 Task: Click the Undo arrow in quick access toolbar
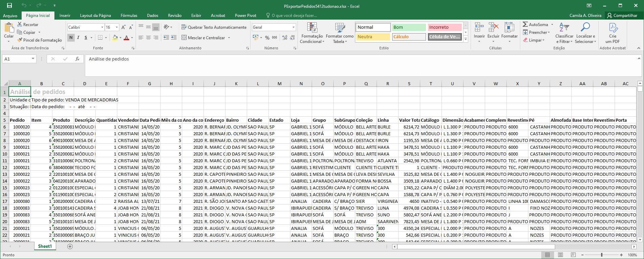tap(24, 5)
